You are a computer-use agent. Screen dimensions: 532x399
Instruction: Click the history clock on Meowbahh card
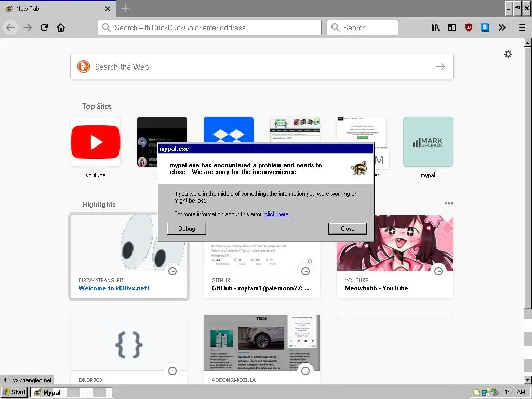coord(438,271)
